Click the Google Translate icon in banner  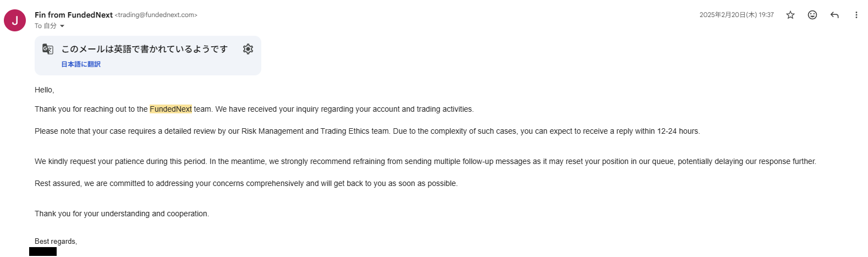48,49
